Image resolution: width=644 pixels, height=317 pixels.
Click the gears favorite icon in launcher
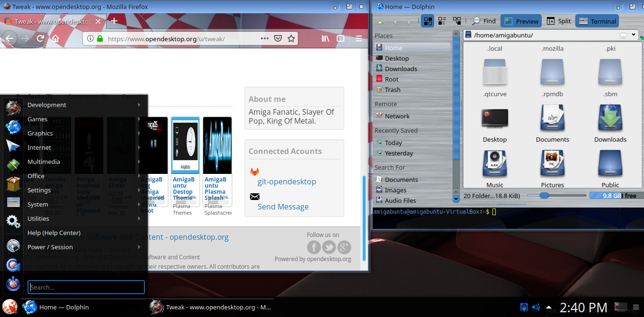(13, 220)
